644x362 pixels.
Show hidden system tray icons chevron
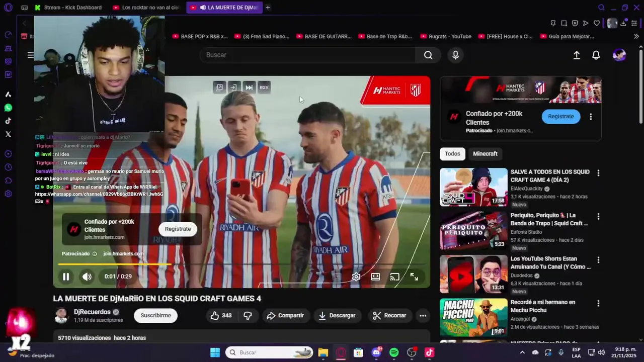tap(522, 352)
